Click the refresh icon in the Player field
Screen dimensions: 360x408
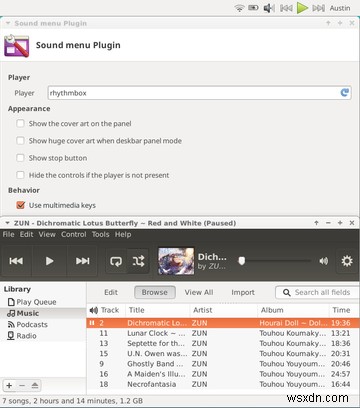[x=345, y=93]
